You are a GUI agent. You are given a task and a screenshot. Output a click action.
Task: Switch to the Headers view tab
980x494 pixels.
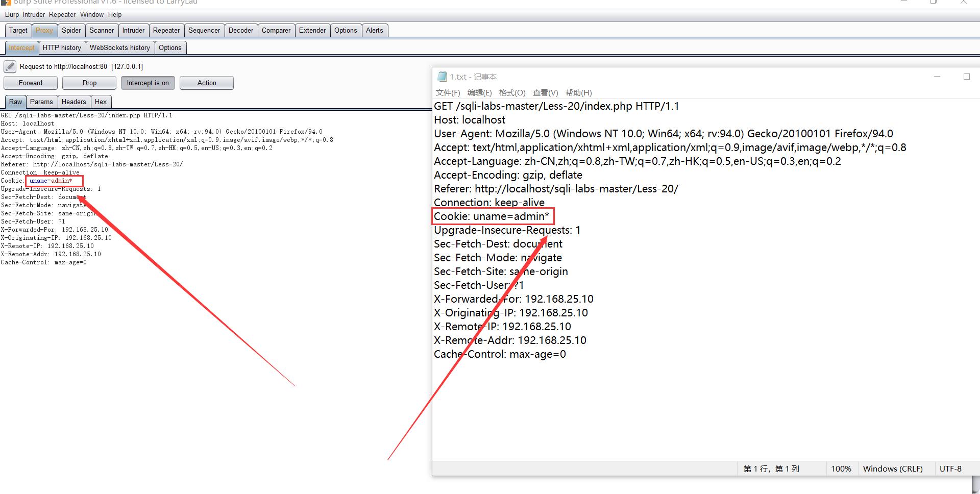74,102
